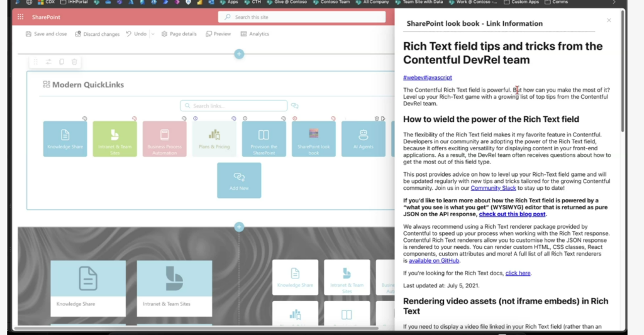Open the Plans & Pricing tile
644x335 pixels.
214,139
